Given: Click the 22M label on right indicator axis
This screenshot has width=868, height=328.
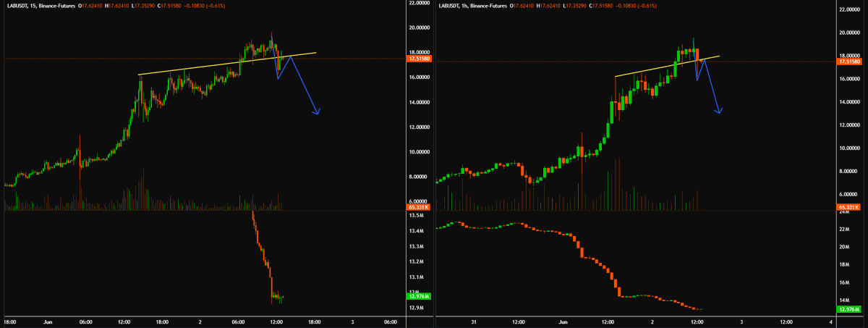Looking at the screenshot, I should pos(844,229).
